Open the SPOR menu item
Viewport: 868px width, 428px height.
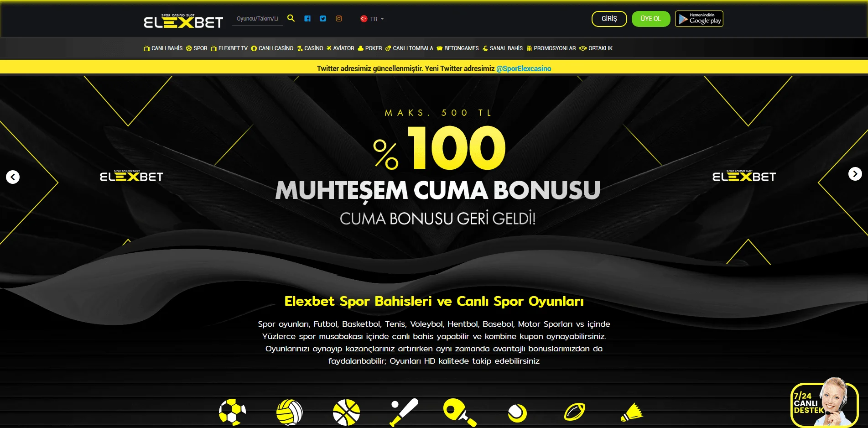(x=197, y=48)
